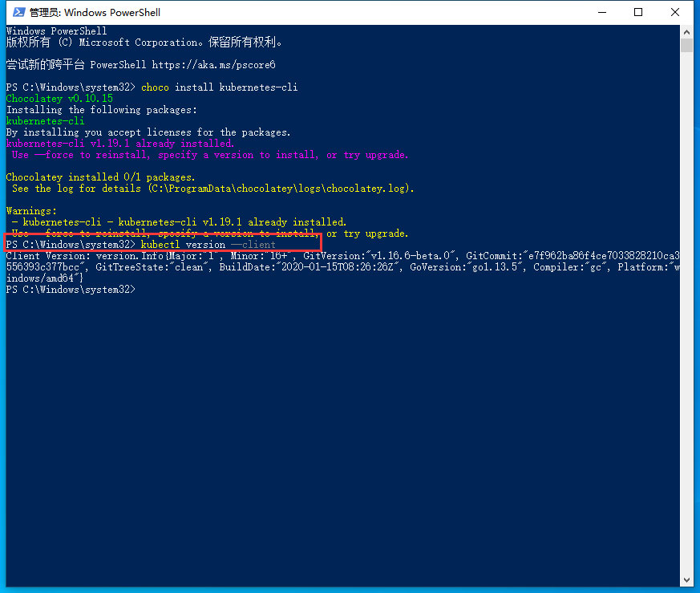Minimize the PowerShell window
This screenshot has width=700, height=593.
600,12
